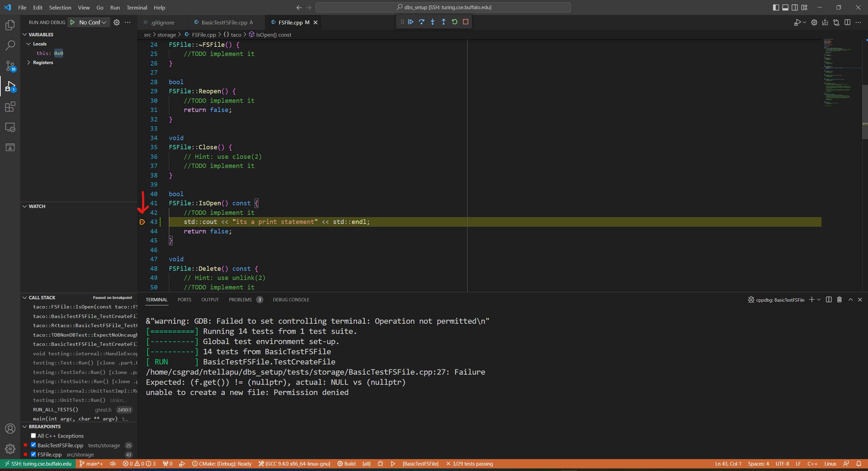
Task: Open the Run and Debug sidebar icon
Action: tap(10, 87)
